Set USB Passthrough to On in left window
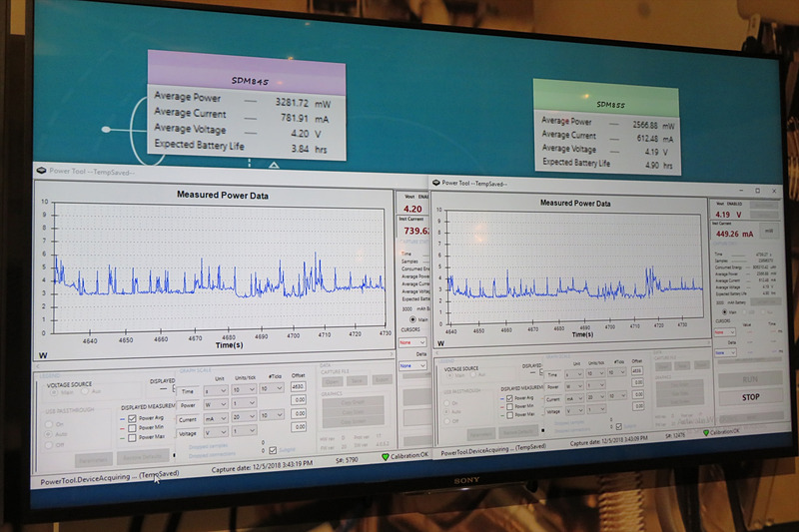This screenshot has width=799, height=532. [49, 424]
